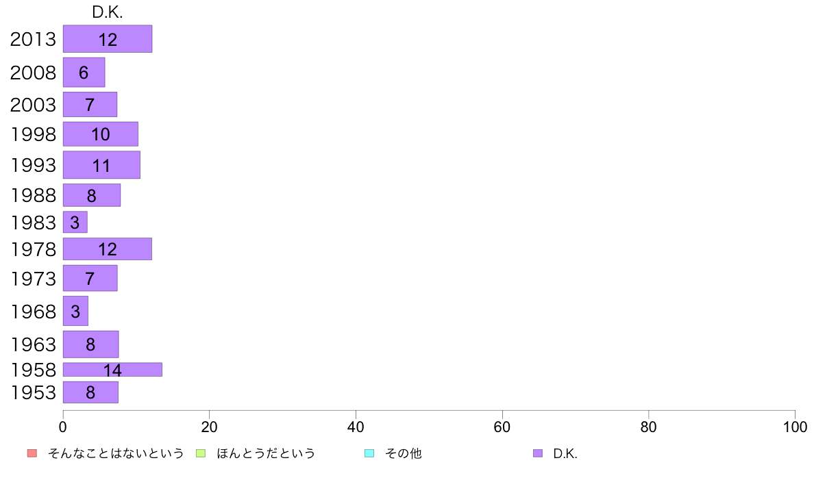This screenshot has width=814, height=504.
Task: Select the 2013 bar showing 12
Action: (108, 39)
